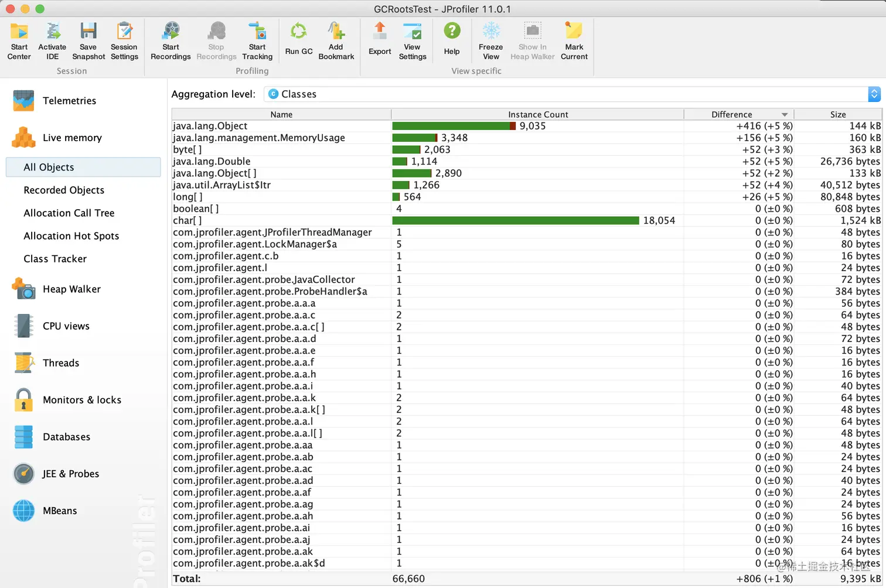This screenshot has height=588, width=886.
Task: Click com.jprofiler.agent.LockManager$a class name
Action: (x=255, y=244)
